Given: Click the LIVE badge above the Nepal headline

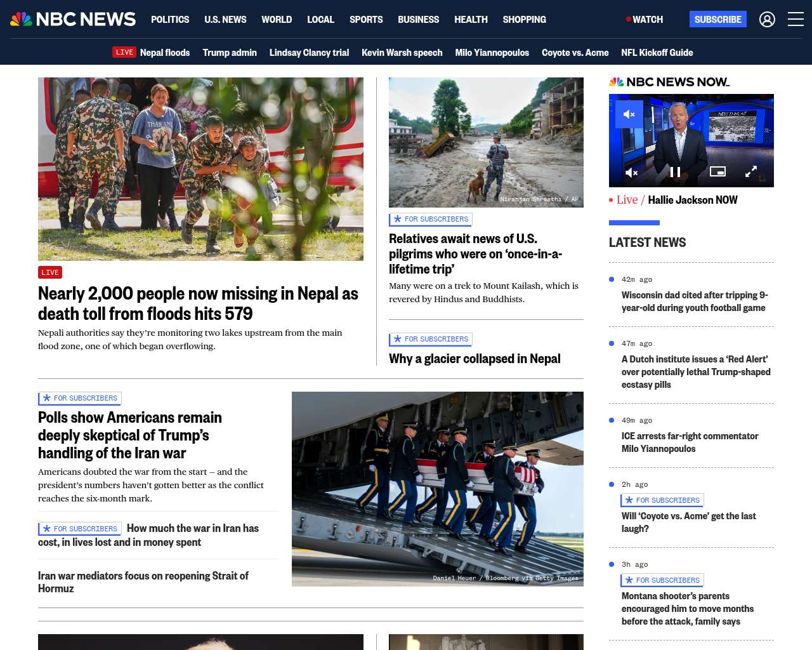Looking at the screenshot, I should [x=50, y=272].
